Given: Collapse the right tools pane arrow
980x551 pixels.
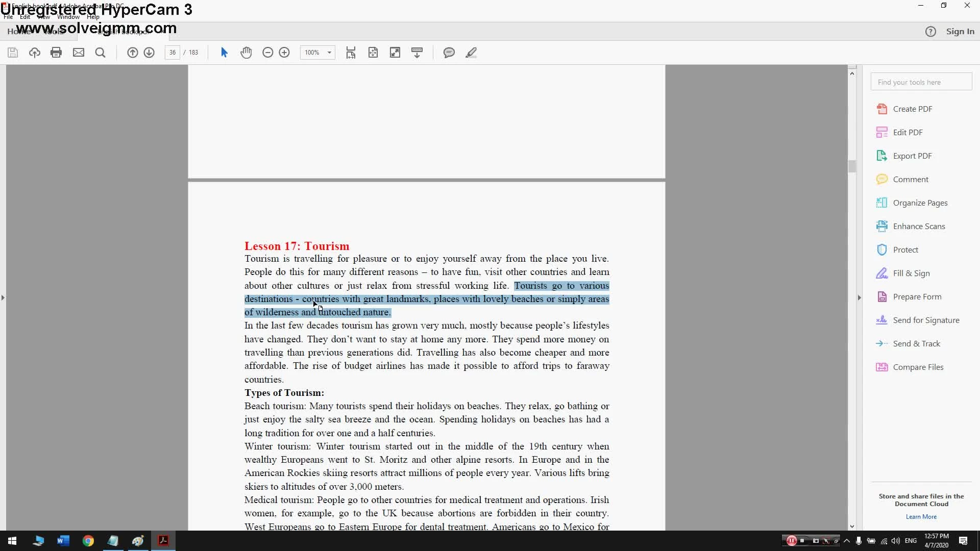Looking at the screenshot, I should click(x=859, y=297).
